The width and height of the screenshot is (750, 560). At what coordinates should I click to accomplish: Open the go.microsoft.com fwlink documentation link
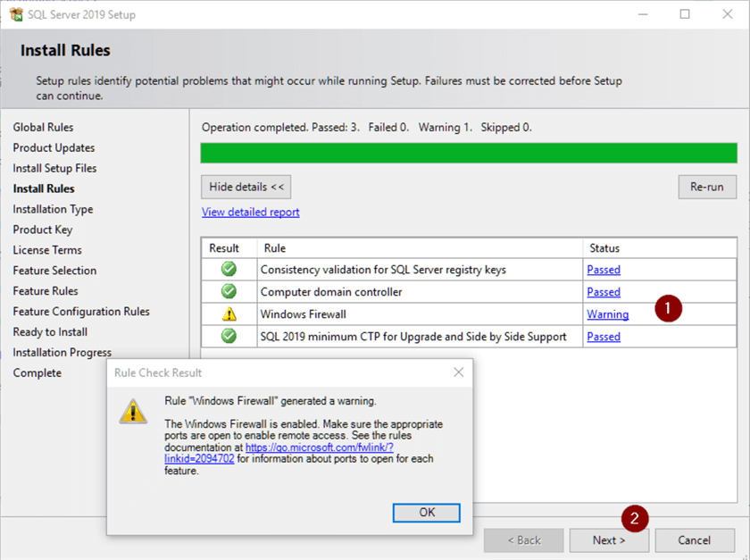pyautogui.click(x=320, y=447)
